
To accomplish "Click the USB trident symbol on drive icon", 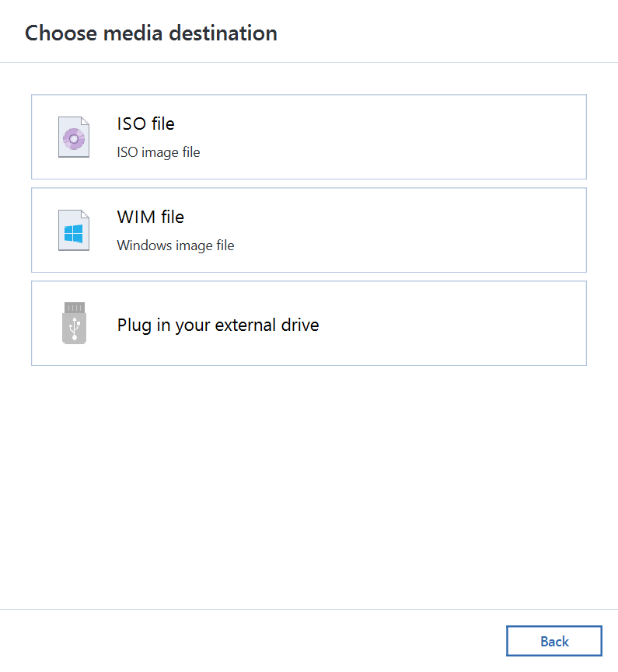I will (75, 329).
